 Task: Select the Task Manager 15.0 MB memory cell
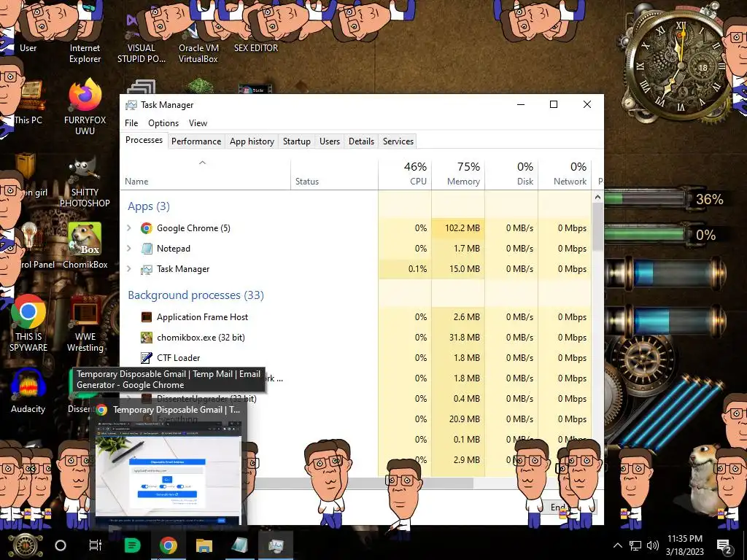click(x=458, y=269)
